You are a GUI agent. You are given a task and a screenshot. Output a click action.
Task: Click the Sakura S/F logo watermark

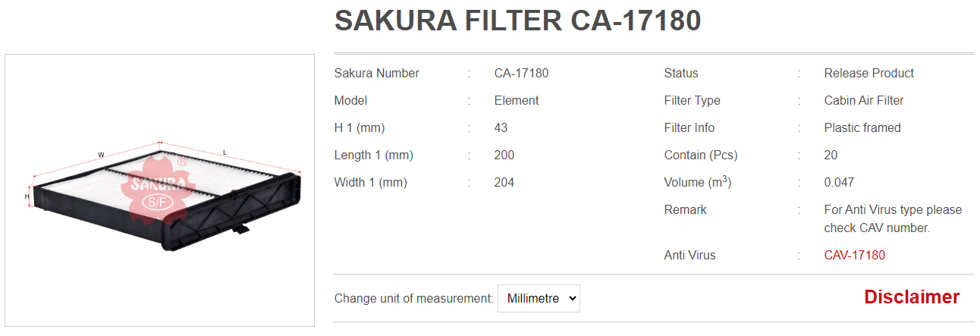(159, 189)
